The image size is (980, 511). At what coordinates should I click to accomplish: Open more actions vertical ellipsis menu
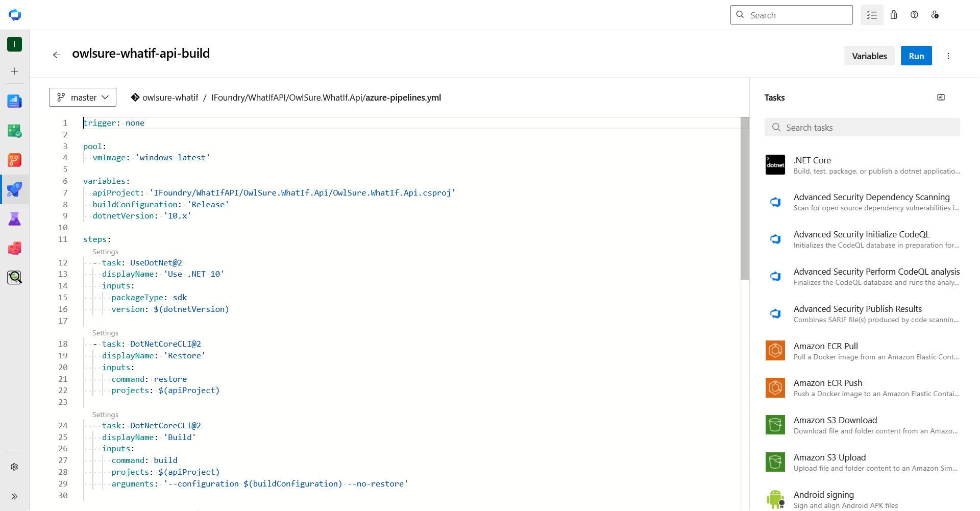pos(948,56)
